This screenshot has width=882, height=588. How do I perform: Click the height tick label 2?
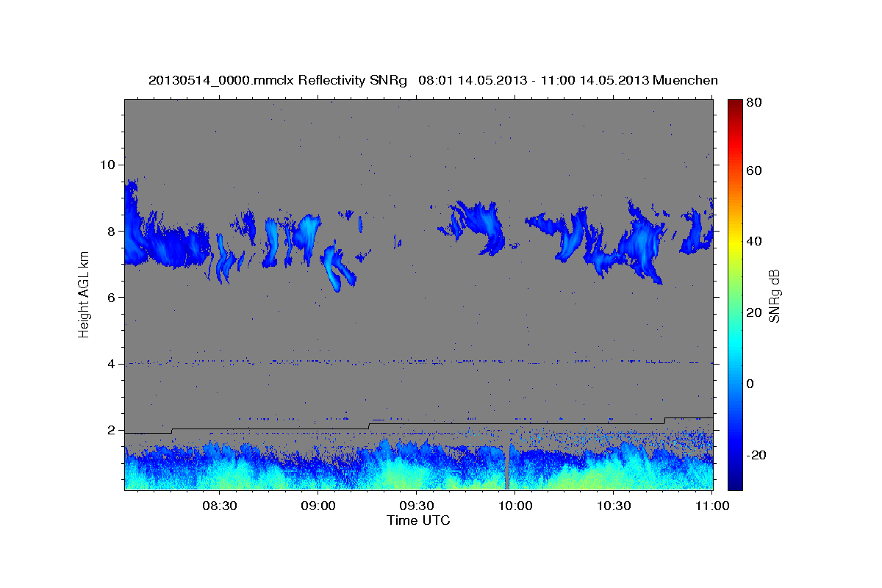112,430
